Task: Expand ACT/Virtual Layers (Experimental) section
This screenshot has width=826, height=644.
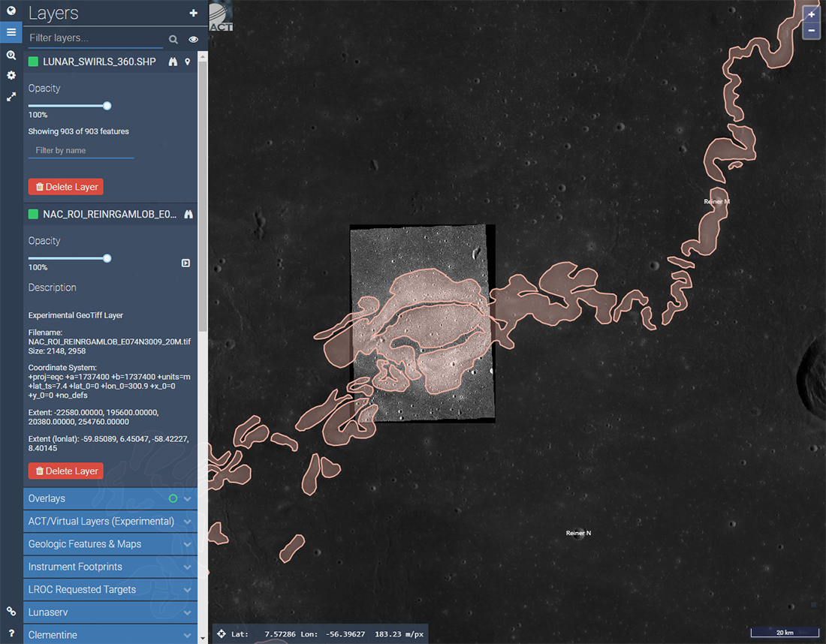Action: (x=110, y=522)
